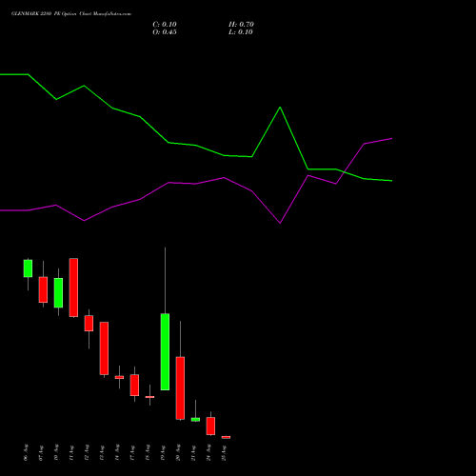Click the high value 'H: 0.70'
Image resolution: width=476 pixels, height=476 pixels.
[x=241, y=25]
